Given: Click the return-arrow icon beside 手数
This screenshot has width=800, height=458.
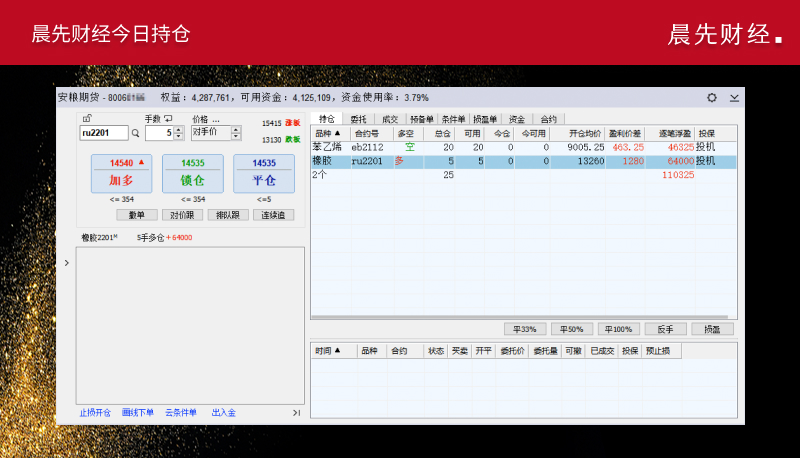Looking at the screenshot, I should (168, 119).
